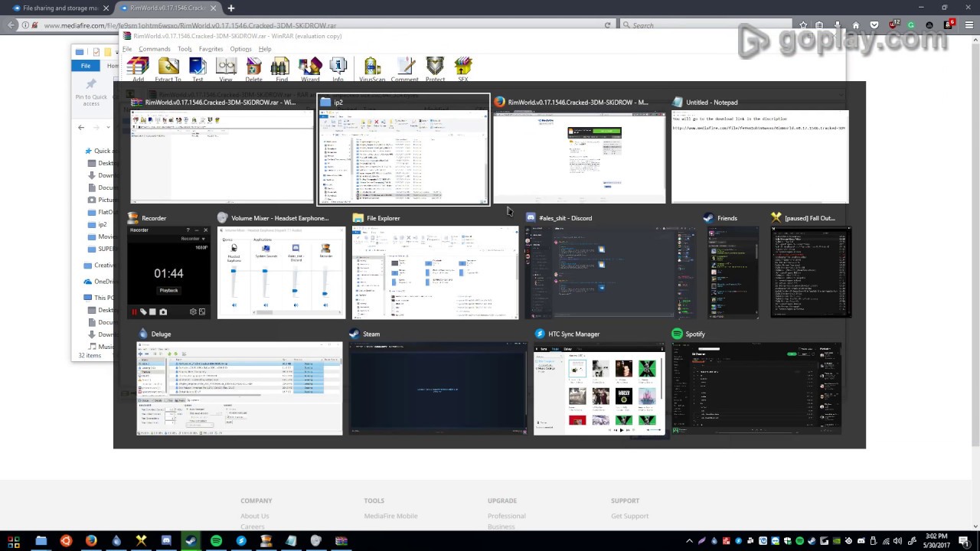Open the Commands menu in WinRAR
The width and height of the screenshot is (980, 551).
pyautogui.click(x=155, y=49)
